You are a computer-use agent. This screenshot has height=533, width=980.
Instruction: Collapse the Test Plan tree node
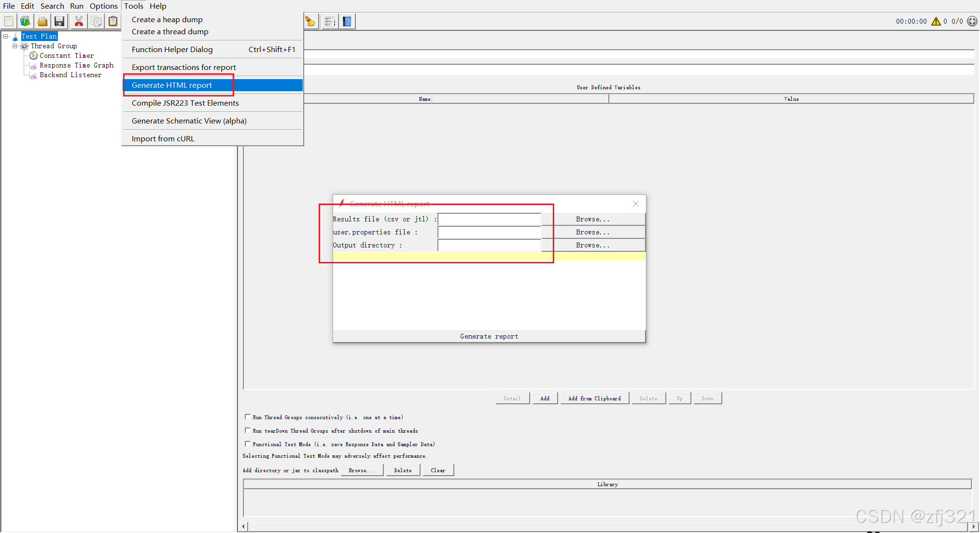[6, 36]
